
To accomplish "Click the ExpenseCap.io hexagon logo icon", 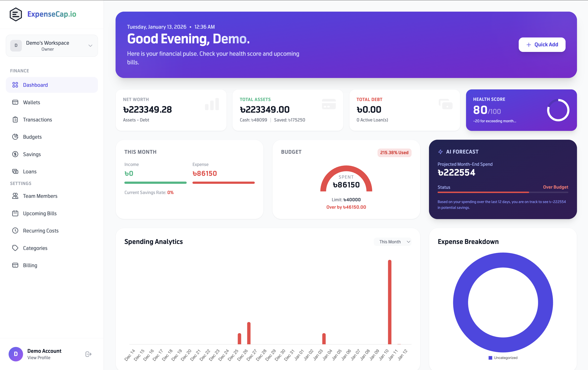I will point(16,14).
